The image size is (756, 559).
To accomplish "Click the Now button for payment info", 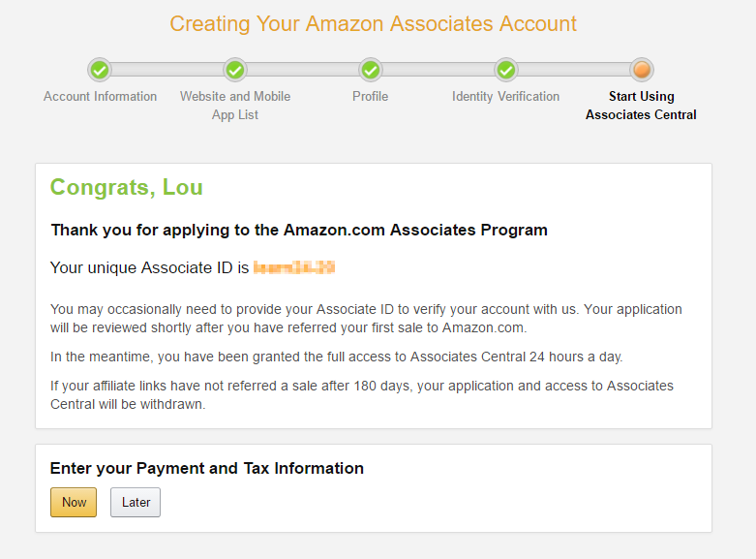I will [74, 502].
